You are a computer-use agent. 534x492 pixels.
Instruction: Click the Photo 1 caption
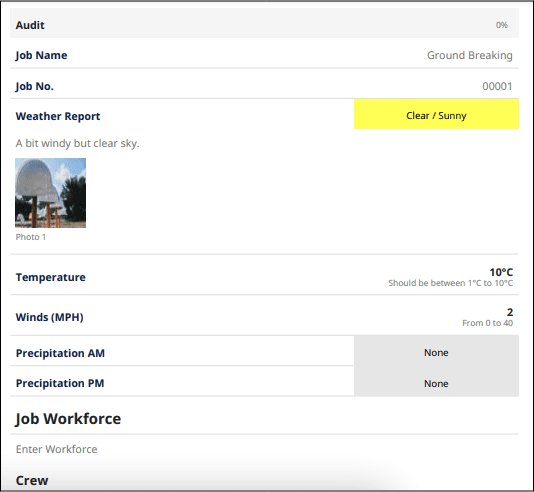pyautogui.click(x=31, y=237)
